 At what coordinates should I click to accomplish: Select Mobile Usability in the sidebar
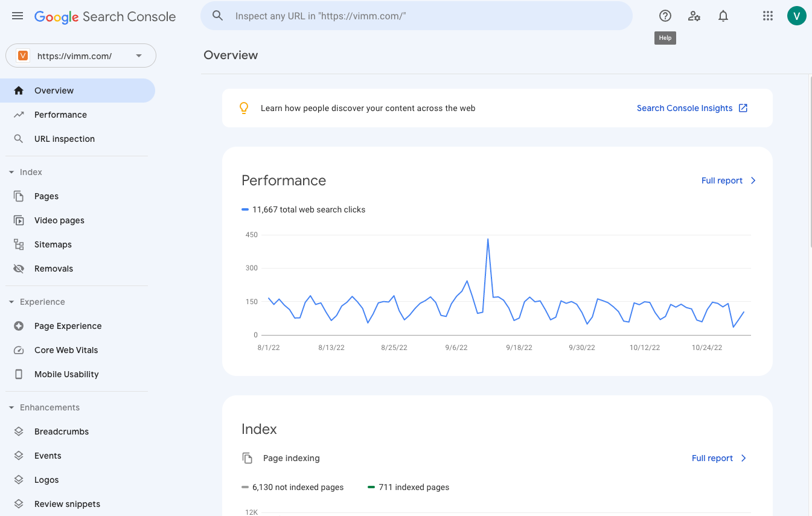click(66, 374)
